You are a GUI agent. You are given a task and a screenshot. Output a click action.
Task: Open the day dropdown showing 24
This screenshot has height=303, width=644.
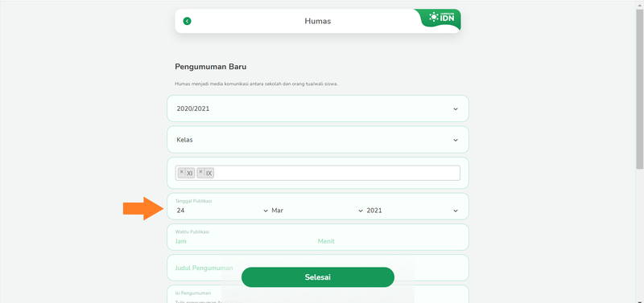[x=222, y=211]
